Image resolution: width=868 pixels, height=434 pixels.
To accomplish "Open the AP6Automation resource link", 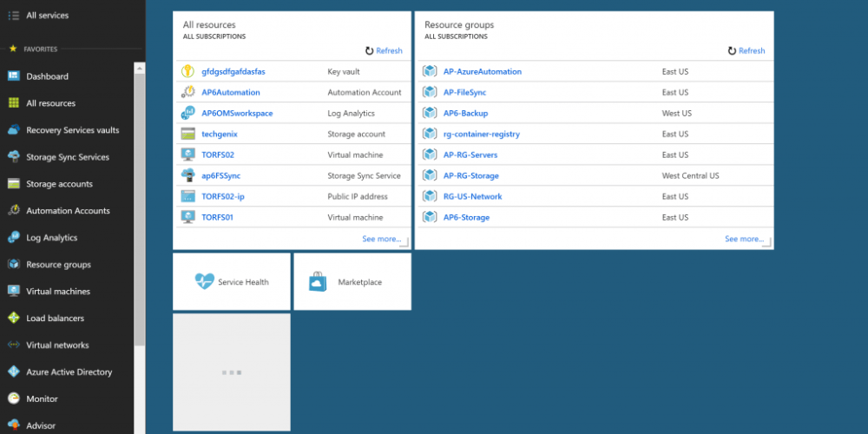I will click(230, 93).
